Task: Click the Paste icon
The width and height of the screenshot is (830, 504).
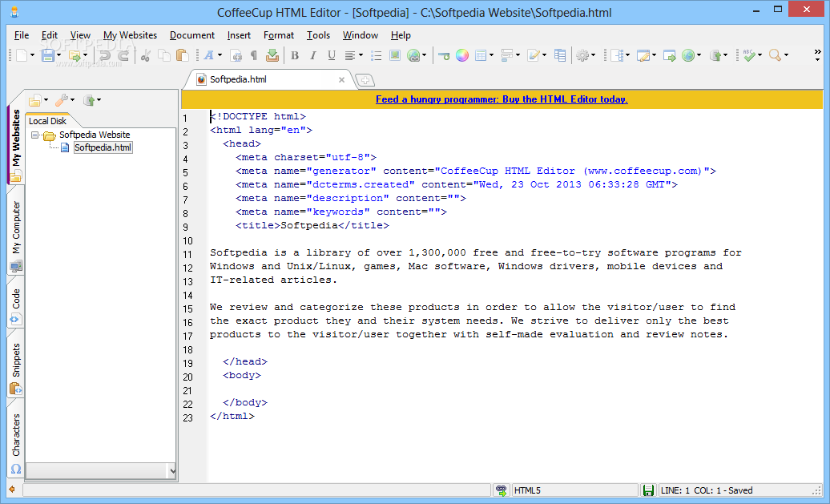Action: tap(181, 56)
